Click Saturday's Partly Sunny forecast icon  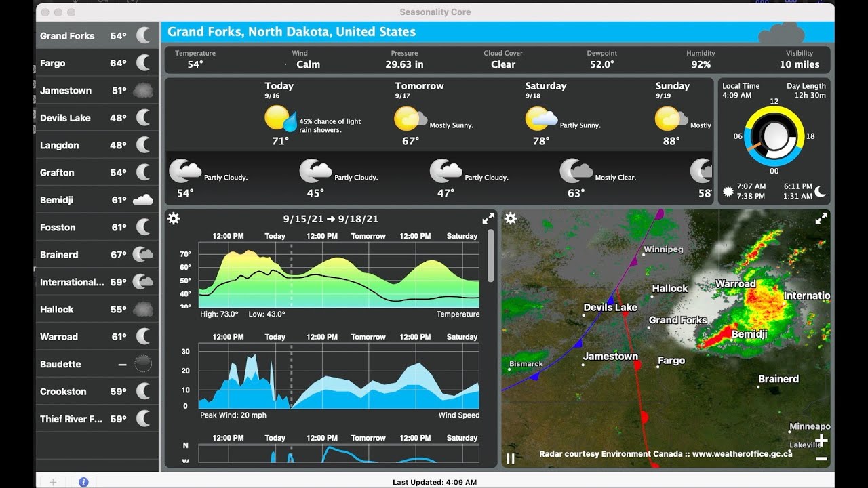click(x=540, y=120)
